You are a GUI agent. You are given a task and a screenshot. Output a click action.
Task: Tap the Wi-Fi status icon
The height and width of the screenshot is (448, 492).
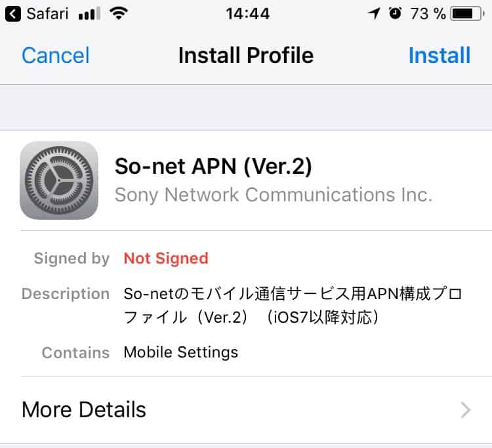pyautogui.click(x=119, y=14)
